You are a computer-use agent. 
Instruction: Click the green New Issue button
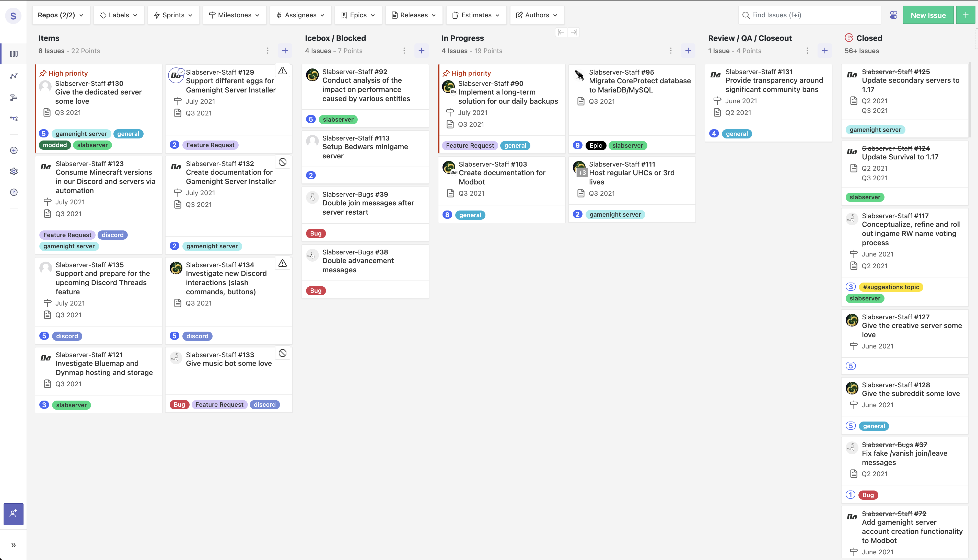click(928, 15)
